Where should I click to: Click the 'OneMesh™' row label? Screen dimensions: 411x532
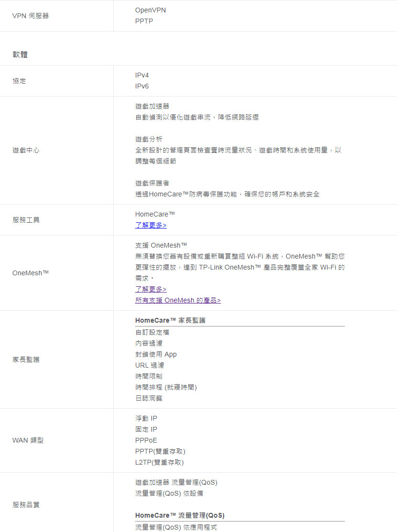coord(31,273)
